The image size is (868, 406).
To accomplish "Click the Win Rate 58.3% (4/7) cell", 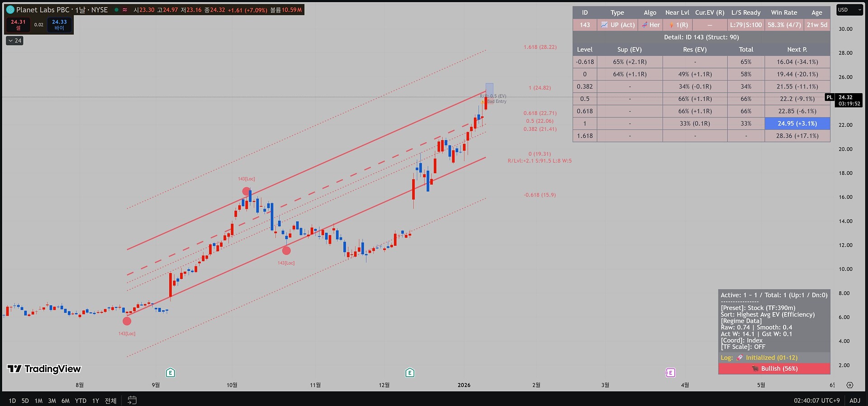I will click(784, 25).
